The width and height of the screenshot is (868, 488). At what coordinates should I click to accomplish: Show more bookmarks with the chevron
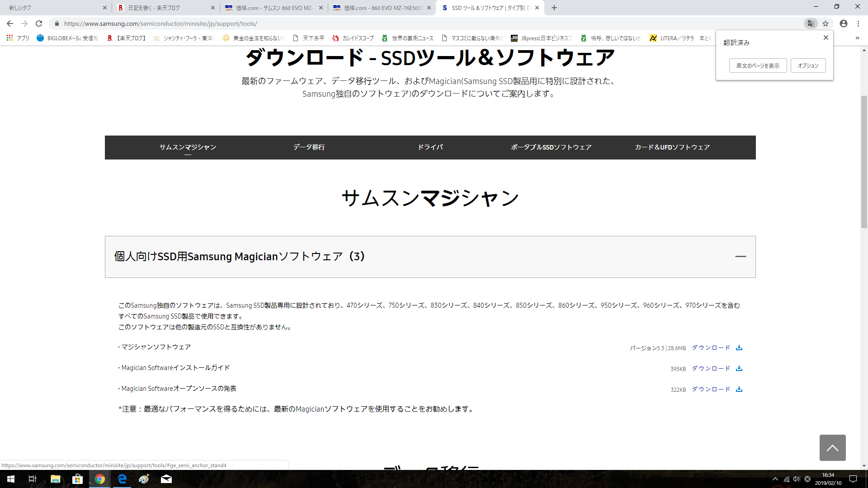[858, 38]
